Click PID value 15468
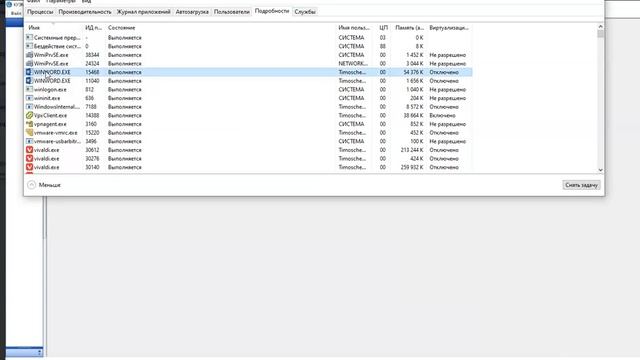The width and height of the screenshot is (640, 360). pos(92,72)
